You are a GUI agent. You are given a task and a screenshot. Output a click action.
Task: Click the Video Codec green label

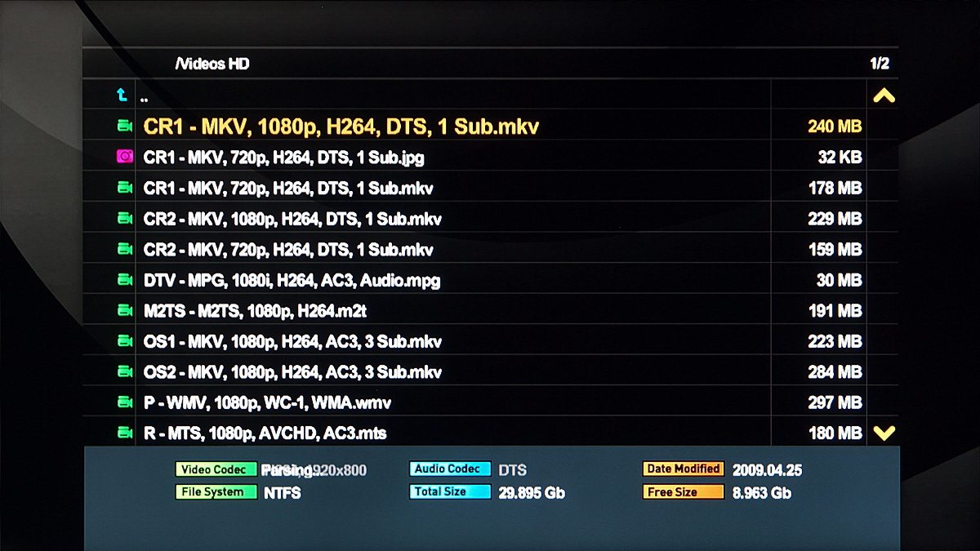point(216,469)
